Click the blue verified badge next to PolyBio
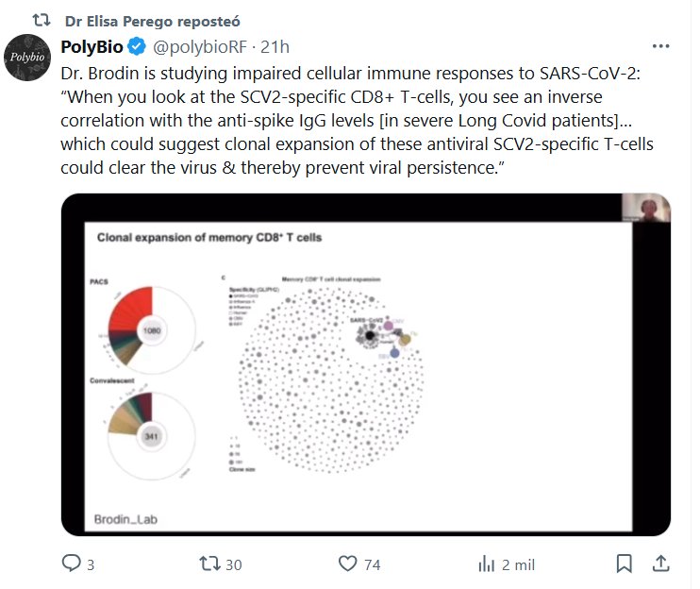This screenshot has width=700, height=589. click(136, 46)
